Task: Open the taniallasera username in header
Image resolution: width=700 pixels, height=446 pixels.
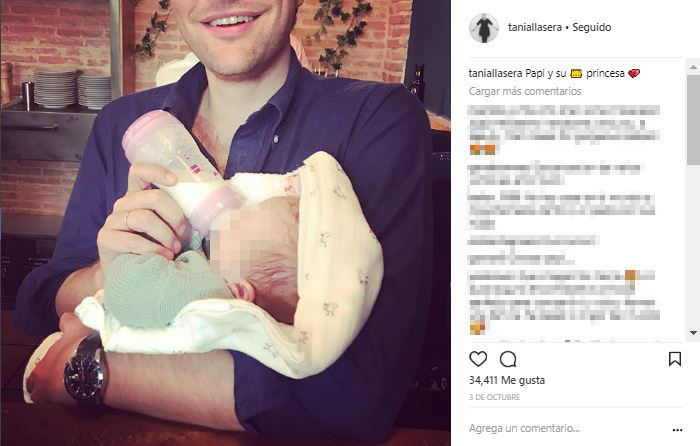Action: click(535, 27)
